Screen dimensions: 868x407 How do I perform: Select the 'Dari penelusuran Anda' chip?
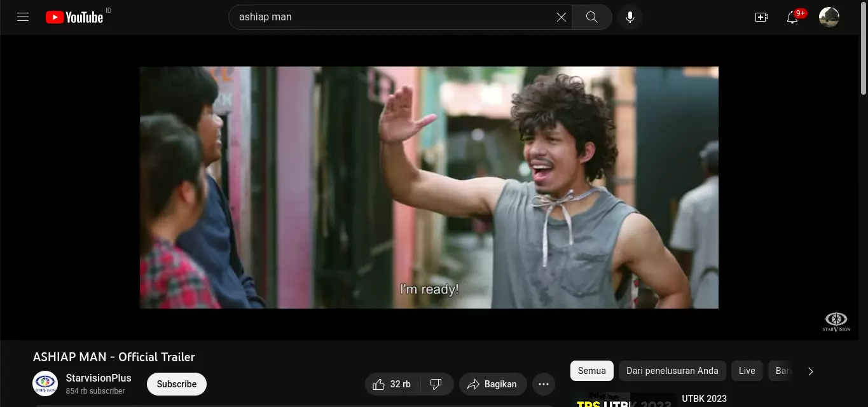[x=672, y=371]
